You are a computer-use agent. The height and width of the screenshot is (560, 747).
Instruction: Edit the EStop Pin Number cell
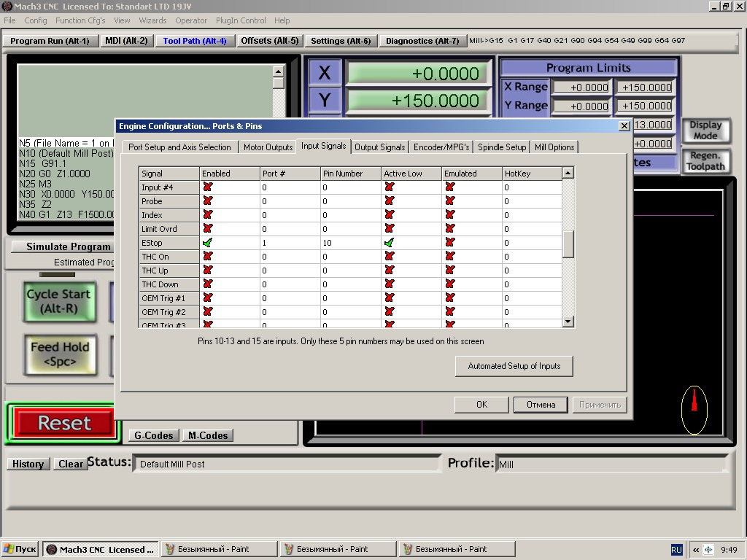point(350,243)
